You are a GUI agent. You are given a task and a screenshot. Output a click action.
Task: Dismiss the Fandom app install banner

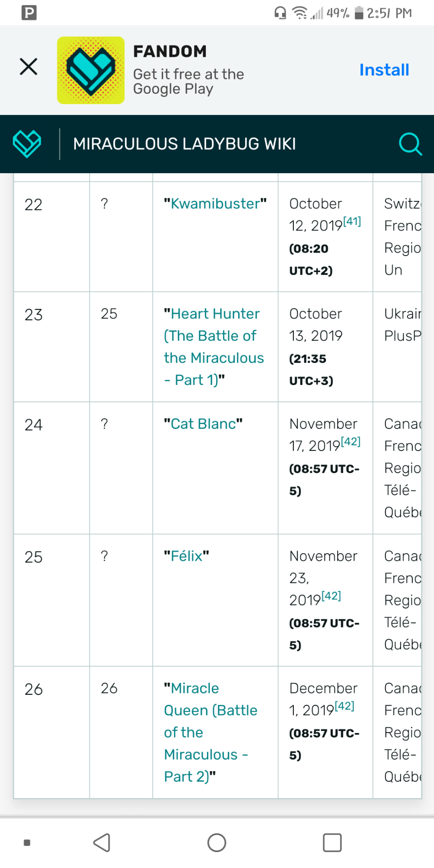pyautogui.click(x=29, y=66)
